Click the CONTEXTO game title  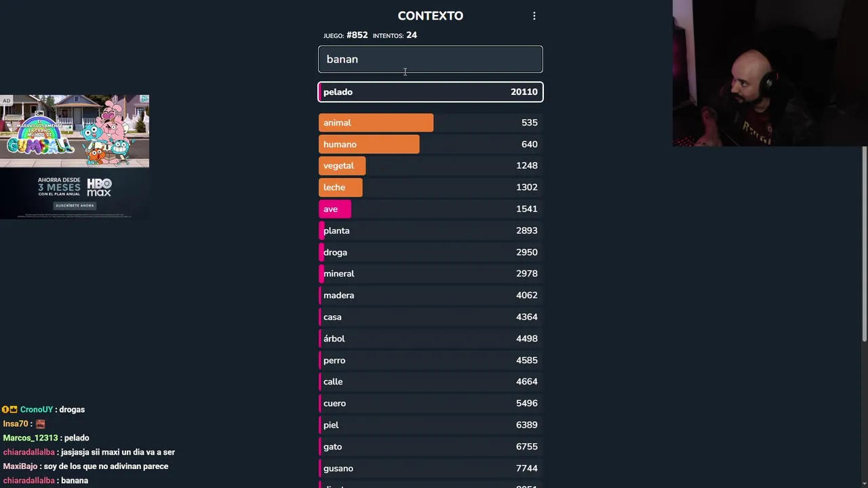[x=430, y=16]
